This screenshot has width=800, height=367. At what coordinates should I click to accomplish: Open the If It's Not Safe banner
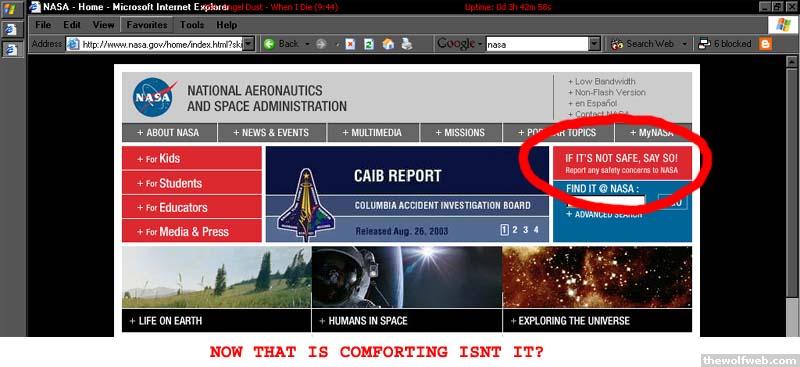pos(622,163)
